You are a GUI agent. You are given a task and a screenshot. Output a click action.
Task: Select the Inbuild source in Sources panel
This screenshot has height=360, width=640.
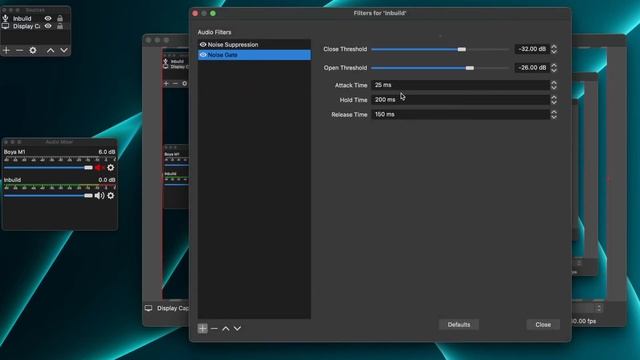(22, 18)
